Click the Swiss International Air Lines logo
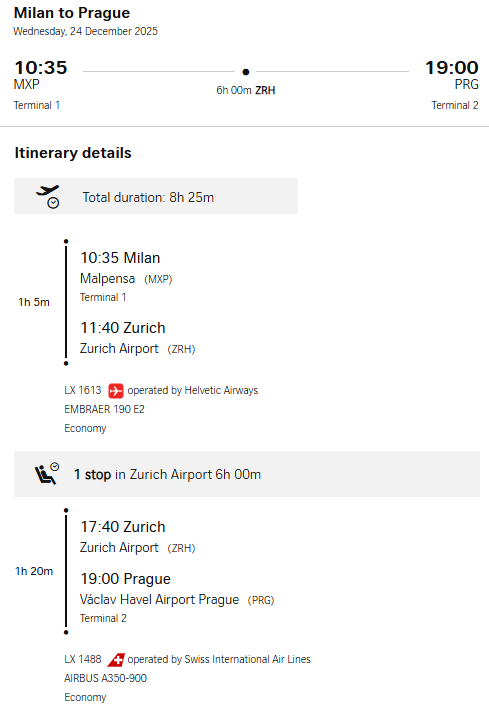Screen dimensions: 489x716 click(x=116, y=659)
